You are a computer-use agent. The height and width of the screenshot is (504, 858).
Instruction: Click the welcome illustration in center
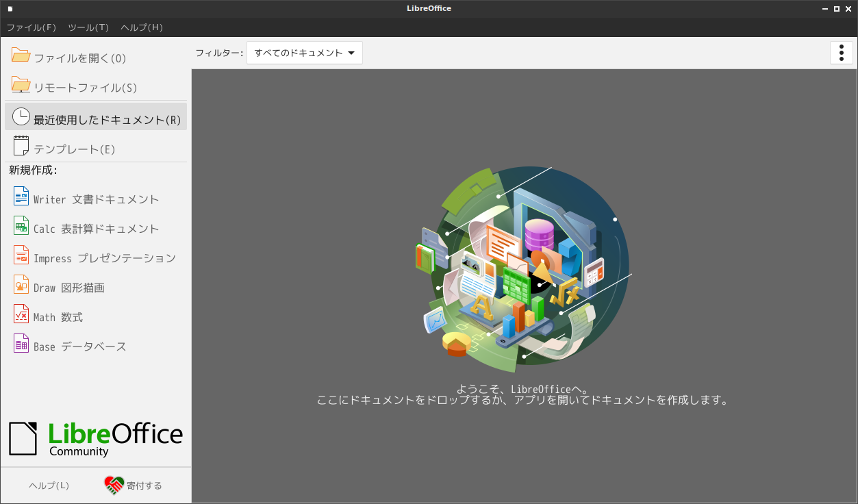tap(525, 265)
